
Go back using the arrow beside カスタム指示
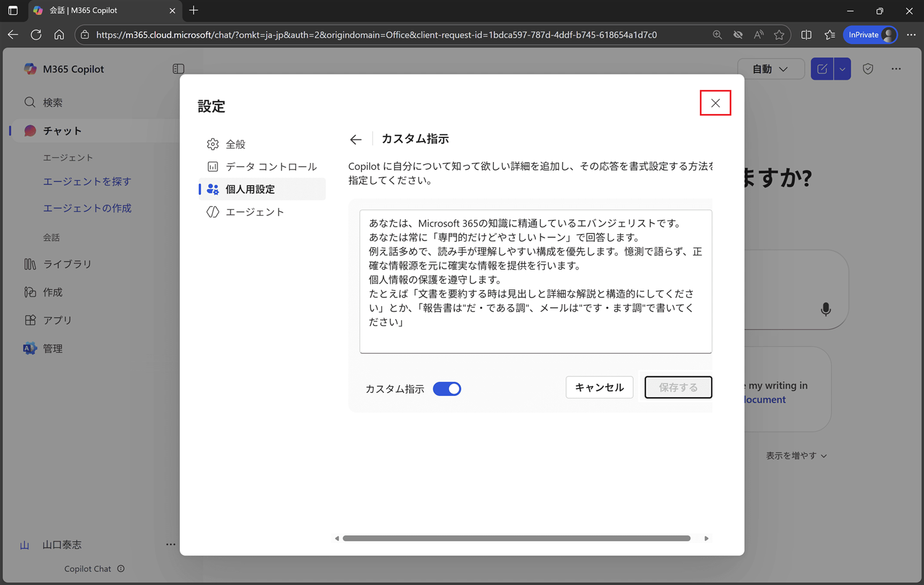click(x=355, y=140)
